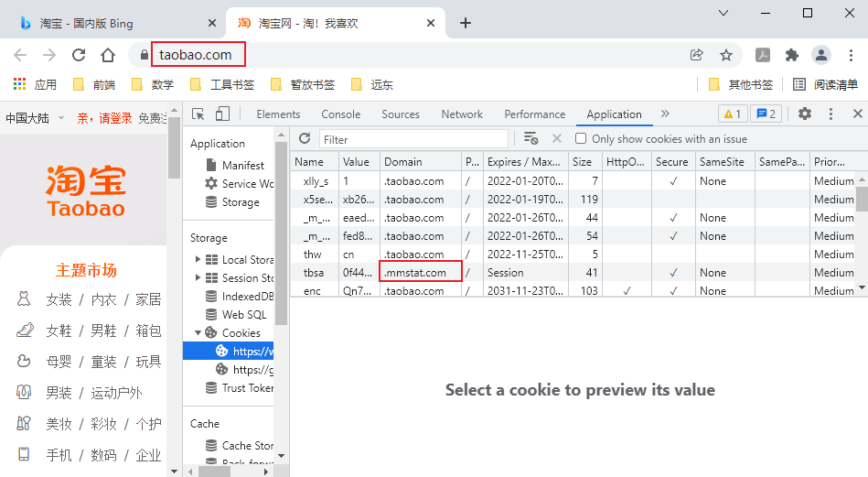Screen dimensions: 868x477
Task: Toggle the device toolbar icon
Action: click(x=222, y=114)
